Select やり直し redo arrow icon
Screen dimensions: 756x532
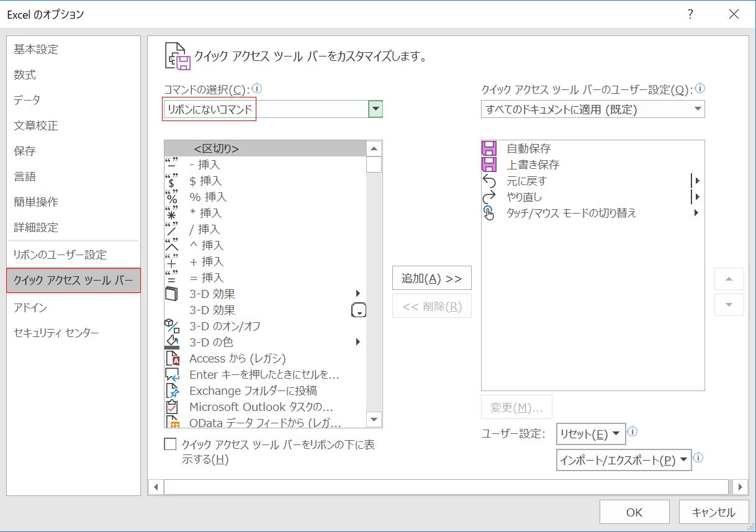pyautogui.click(x=489, y=197)
